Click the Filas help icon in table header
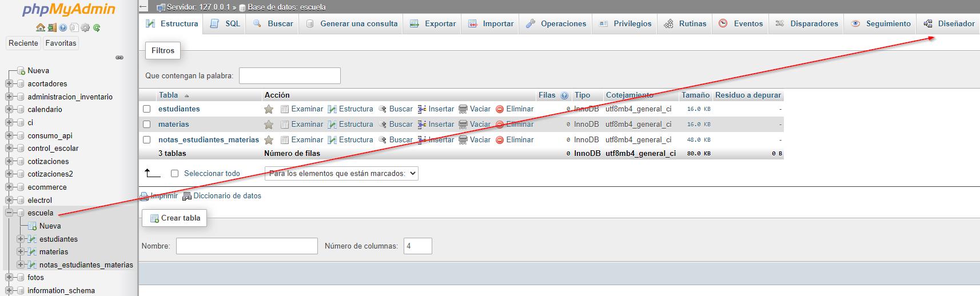 point(564,95)
